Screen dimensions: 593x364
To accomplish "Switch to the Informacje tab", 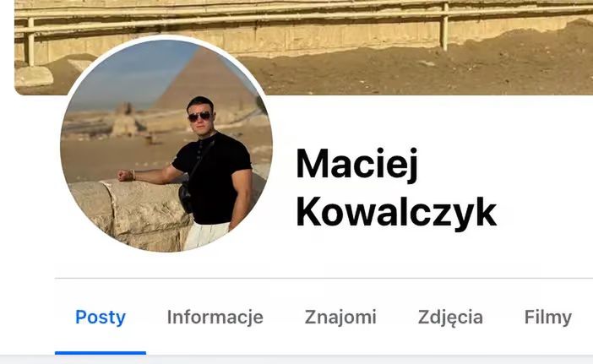I will (215, 318).
